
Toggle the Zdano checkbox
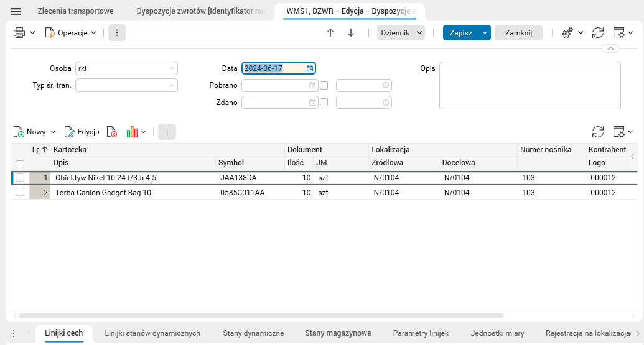[324, 102]
